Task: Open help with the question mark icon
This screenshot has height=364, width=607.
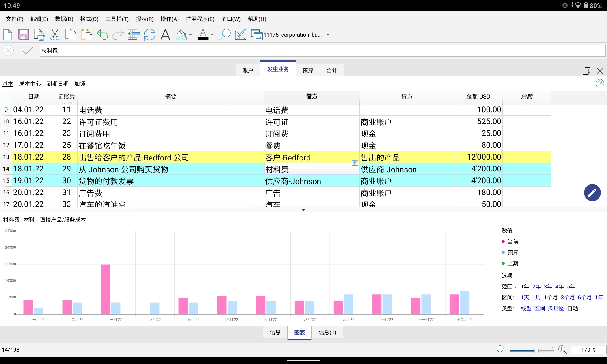Action: tap(600, 83)
